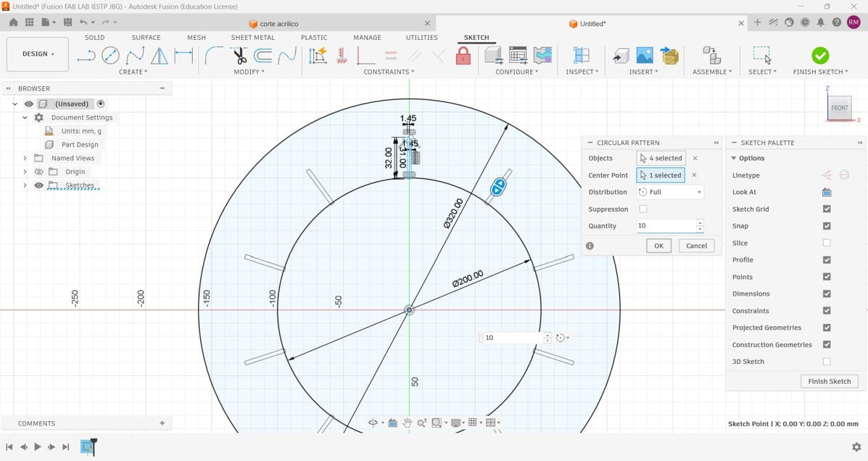Viewport: 868px width, 461px height.
Task: Click the Objects 4 selected button
Action: 661,158
